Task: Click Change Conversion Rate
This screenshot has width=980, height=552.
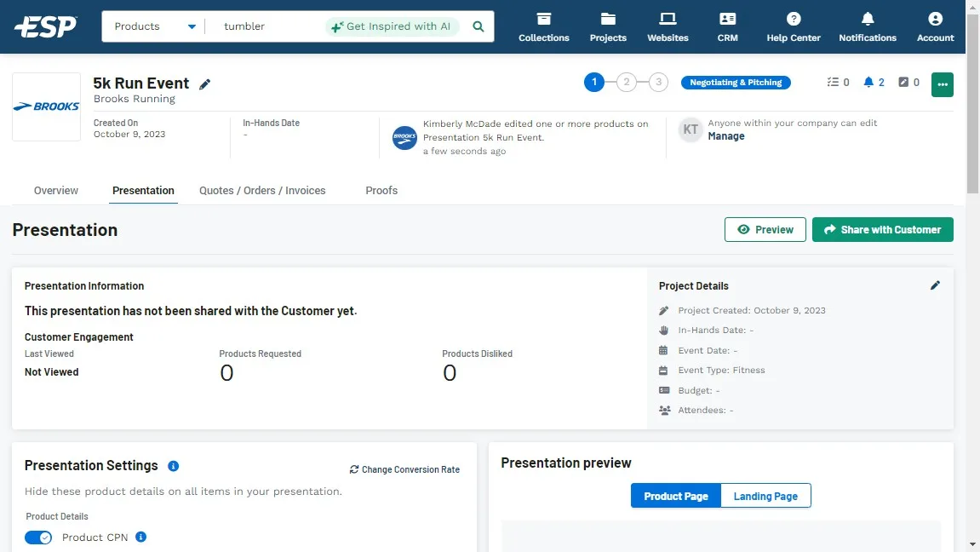Action: 404,469
